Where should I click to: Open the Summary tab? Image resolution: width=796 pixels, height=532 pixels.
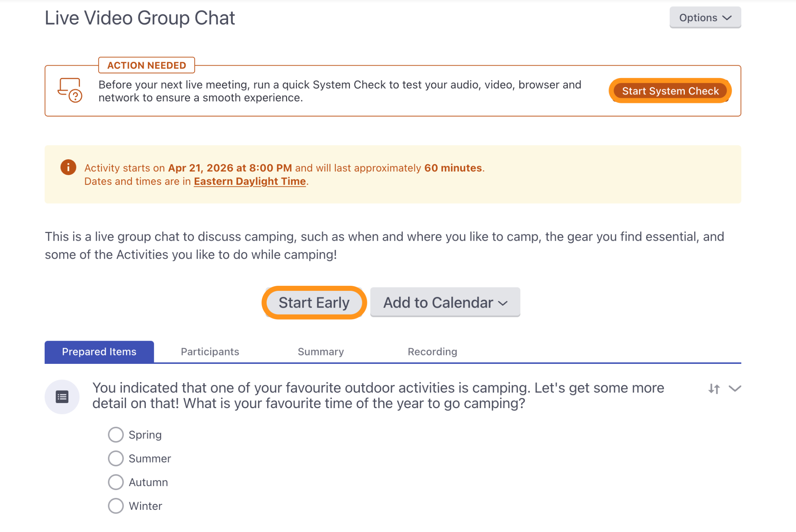click(321, 352)
